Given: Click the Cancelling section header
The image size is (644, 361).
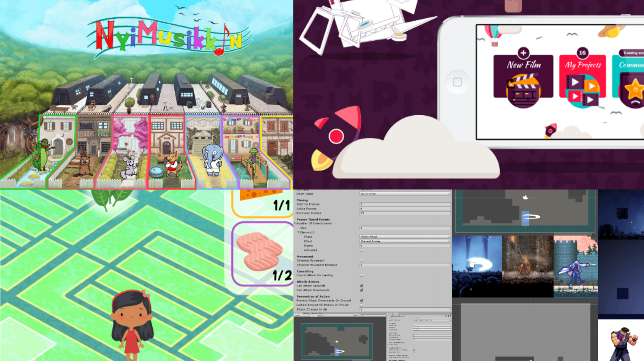Looking at the screenshot, I should coord(305,271).
